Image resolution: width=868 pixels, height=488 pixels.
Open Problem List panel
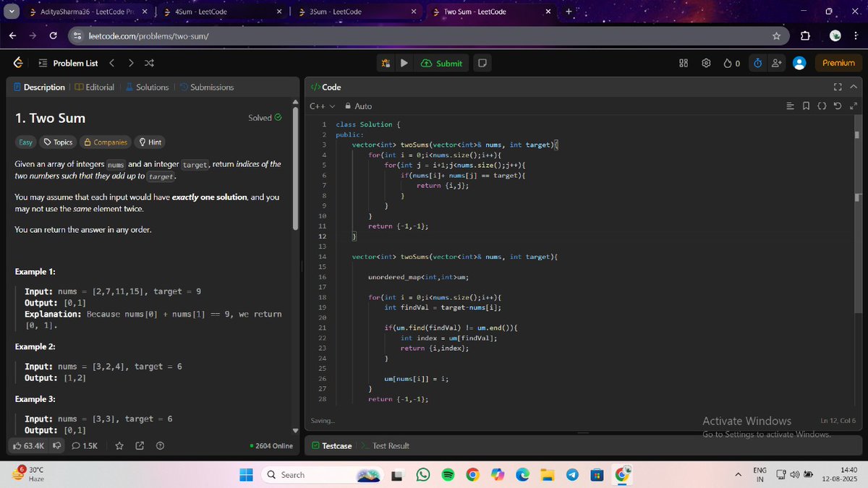pos(68,63)
